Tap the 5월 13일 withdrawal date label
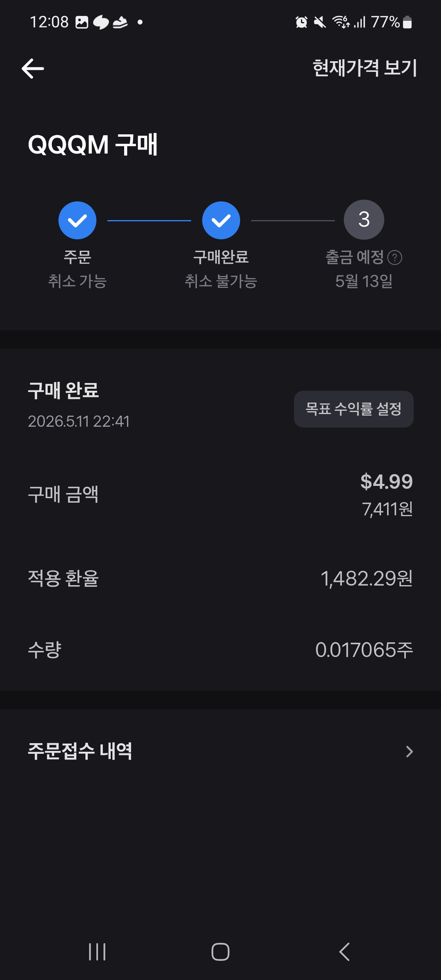441x980 pixels. pos(364,281)
